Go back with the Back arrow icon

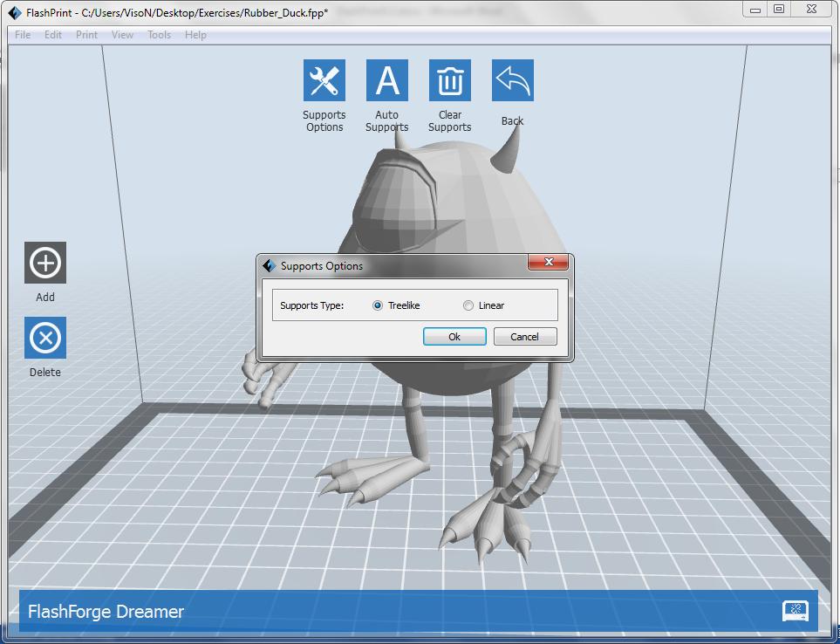point(513,80)
